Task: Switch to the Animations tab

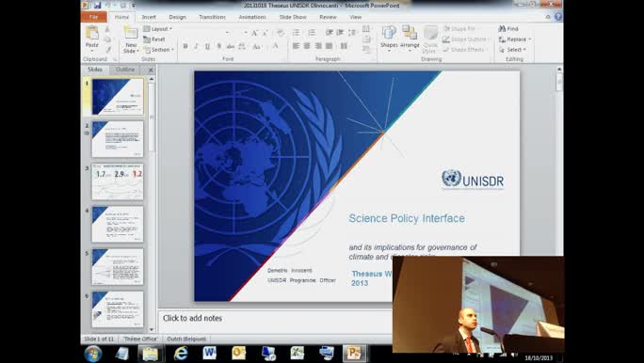Action: (252, 17)
